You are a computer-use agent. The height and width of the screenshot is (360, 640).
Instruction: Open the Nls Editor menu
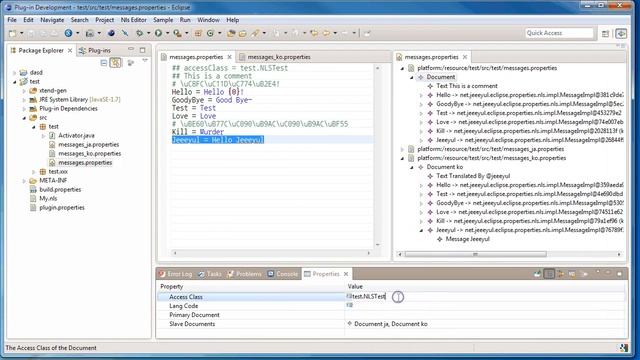coord(133,20)
